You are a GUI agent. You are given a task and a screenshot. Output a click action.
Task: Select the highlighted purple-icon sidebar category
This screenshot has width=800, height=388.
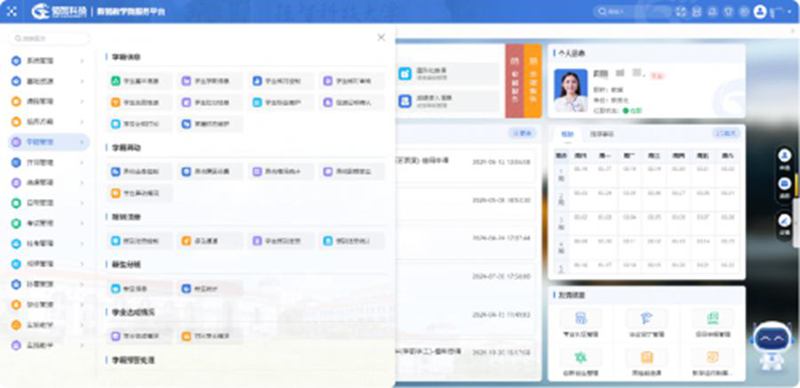[x=49, y=142]
